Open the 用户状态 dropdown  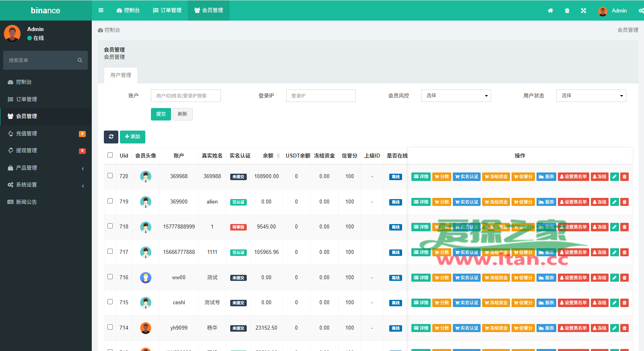click(591, 96)
